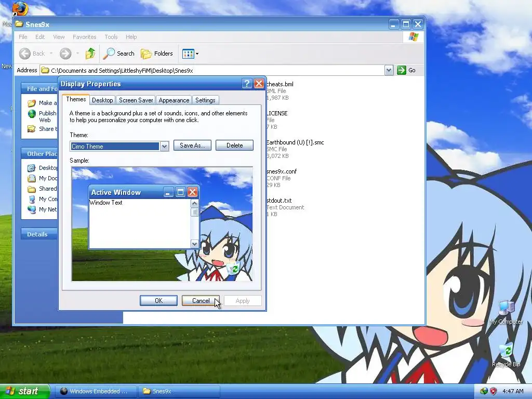Click the red security shield tray icon
This screenshot has width=532, height=399.
pyautogui.click(x=494, y=391)
